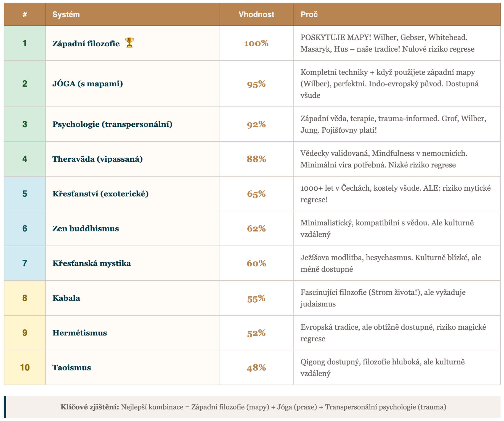The height and width of the screenshot is (421, 504).
Task: Click rank number 5 cell
Action: pos(25,194)
